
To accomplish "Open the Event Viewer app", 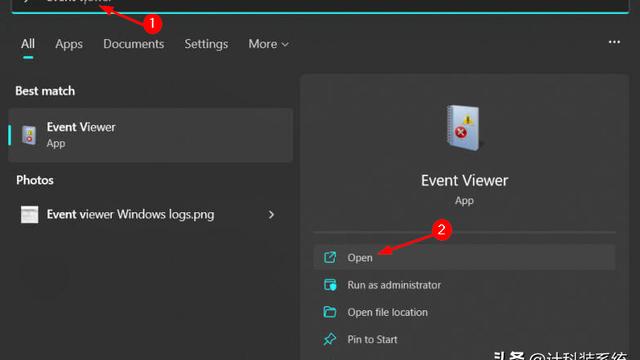I will [464, 258].
